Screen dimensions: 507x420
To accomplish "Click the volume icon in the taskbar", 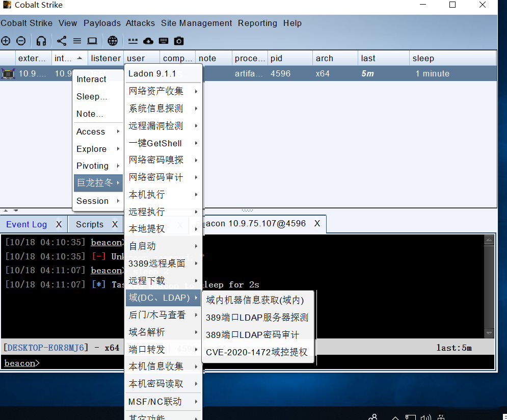I will tap(425, 417).
